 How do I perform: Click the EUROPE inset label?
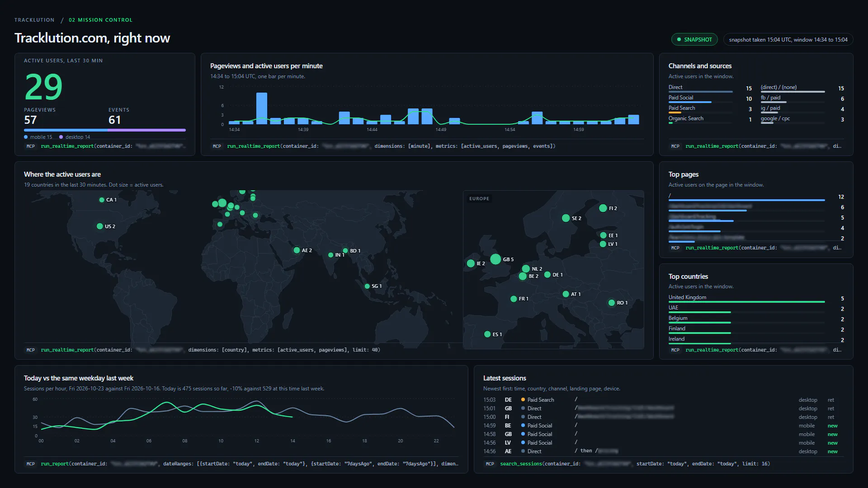(x=479, y=199)
